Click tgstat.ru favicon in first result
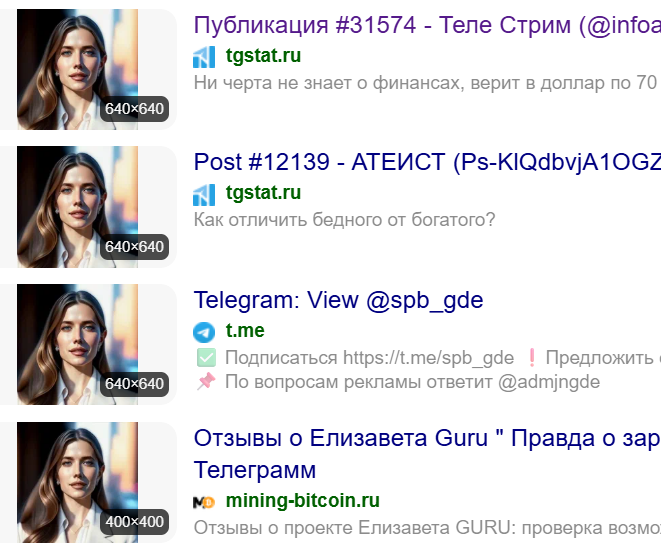 204,57
